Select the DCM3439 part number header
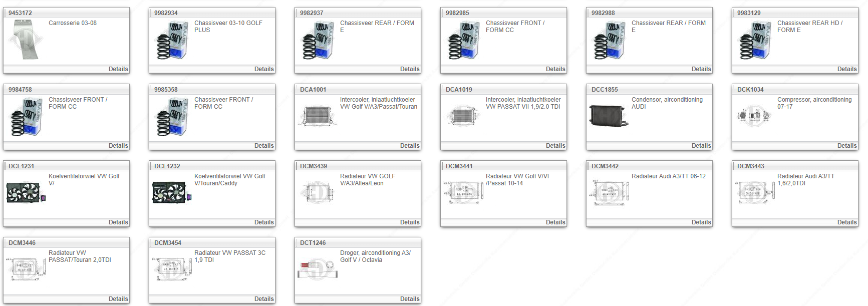Screen dimensions: 868x306 point(314,166)
